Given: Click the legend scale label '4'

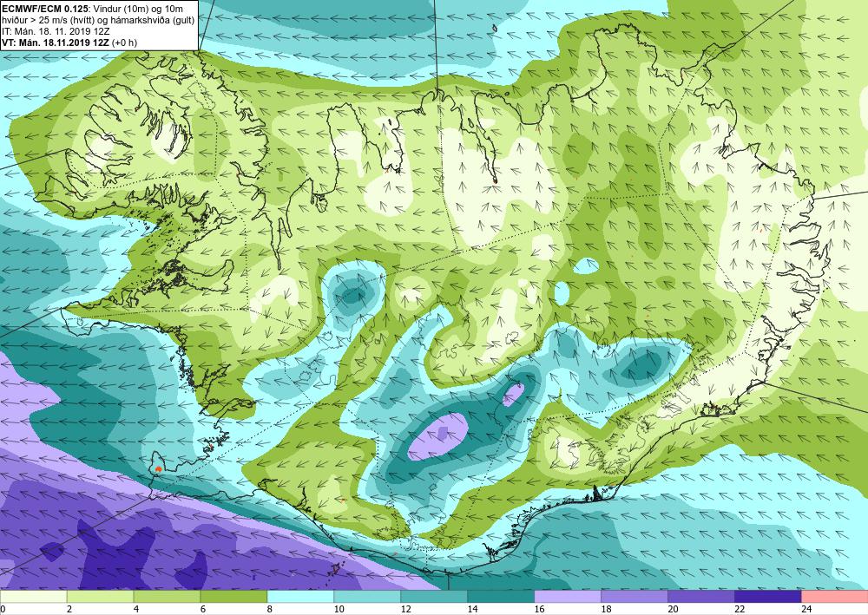Looking at the screenshot, I should [136, 609].
